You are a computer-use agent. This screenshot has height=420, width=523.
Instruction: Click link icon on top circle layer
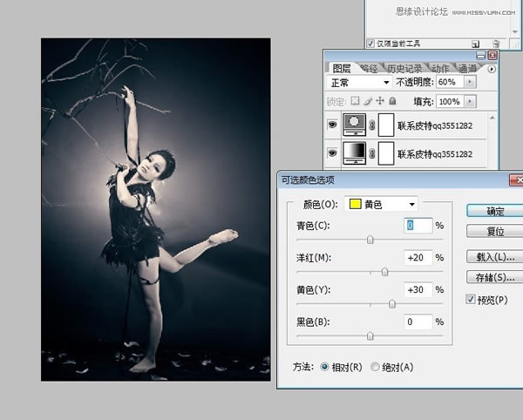[x=372, y=125]
